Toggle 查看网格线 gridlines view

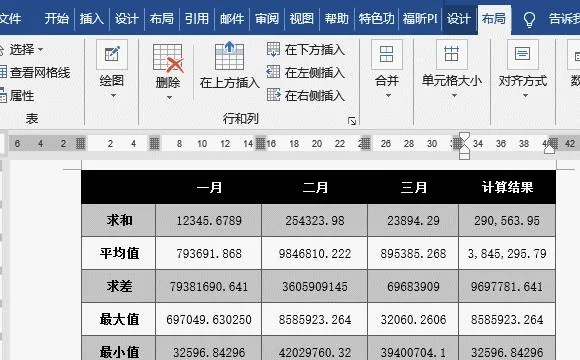tap(35, 73)
